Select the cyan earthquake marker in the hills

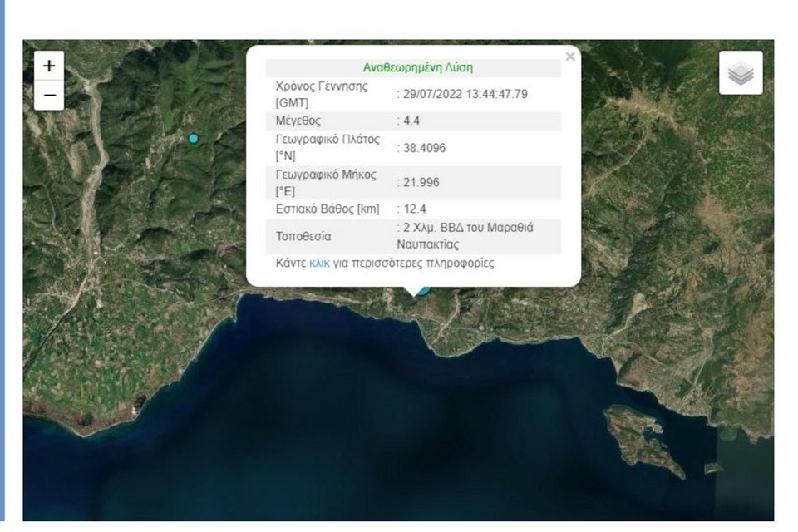point(194,138)
